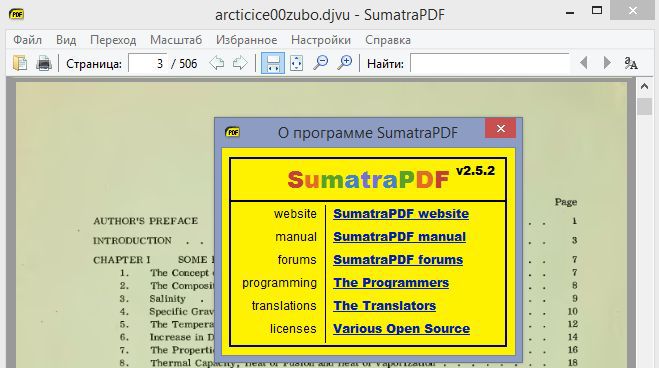Go to previous page arrow
Screen dimensions: 659x368
216,63
